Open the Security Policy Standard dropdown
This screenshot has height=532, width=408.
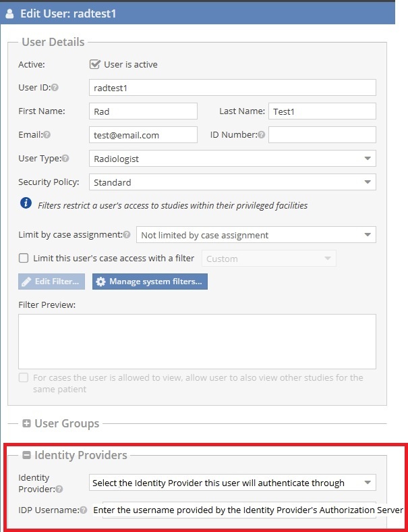pos(233,182)
